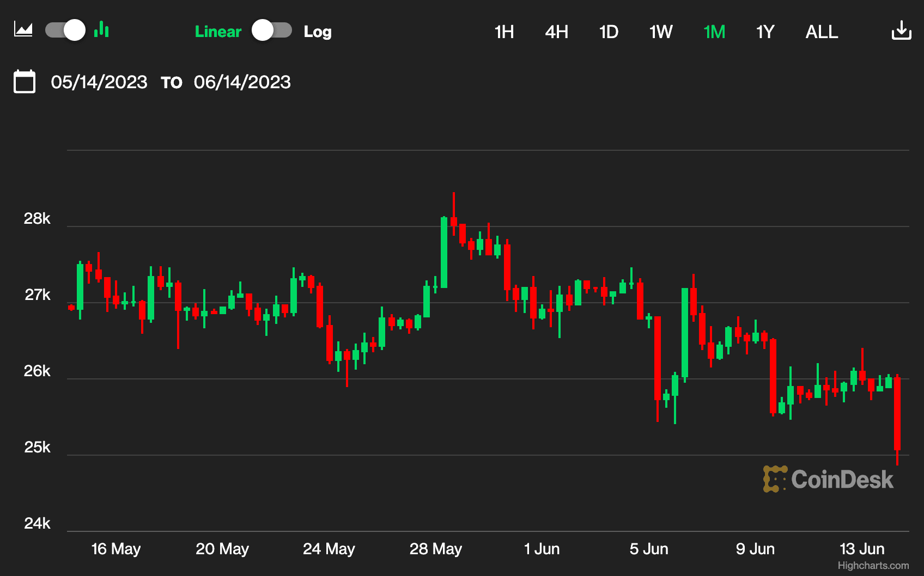Toggle the chart type switch

[65, 30]
